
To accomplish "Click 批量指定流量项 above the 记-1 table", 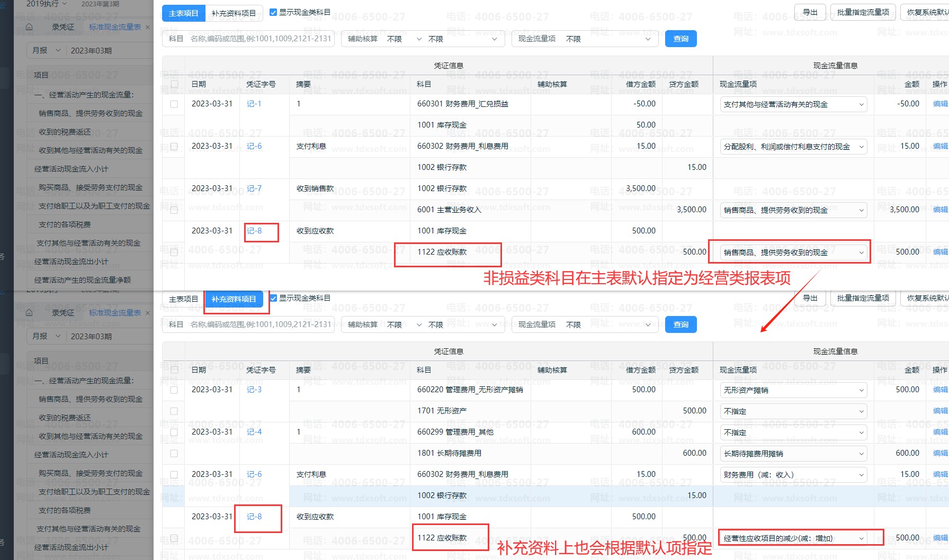I will point(863,12).
